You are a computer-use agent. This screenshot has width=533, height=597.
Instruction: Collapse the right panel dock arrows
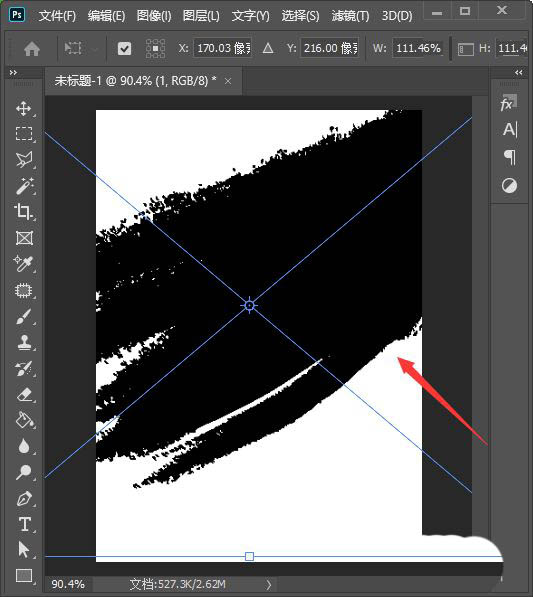(x=519, y=72)
